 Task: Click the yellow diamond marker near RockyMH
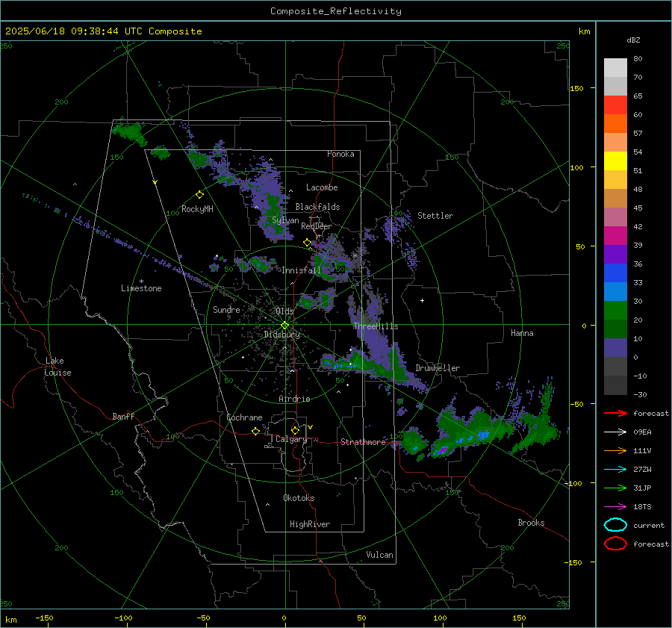tap(199, 195)
